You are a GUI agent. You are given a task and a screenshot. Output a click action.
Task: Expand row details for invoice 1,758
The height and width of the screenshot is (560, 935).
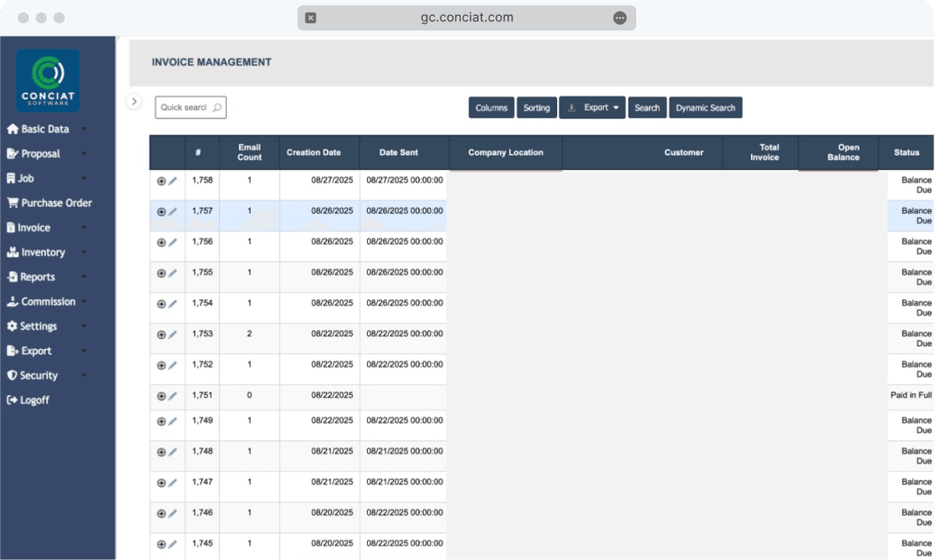pos(161,181)
